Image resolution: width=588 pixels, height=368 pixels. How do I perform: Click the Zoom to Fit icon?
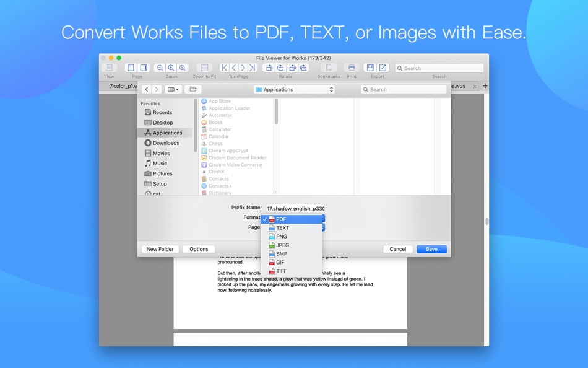point(204,68)
